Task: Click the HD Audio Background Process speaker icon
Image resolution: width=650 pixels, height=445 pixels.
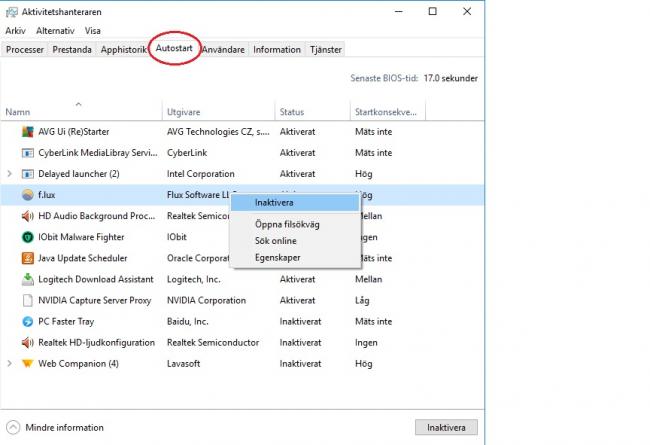Action: 27,216
